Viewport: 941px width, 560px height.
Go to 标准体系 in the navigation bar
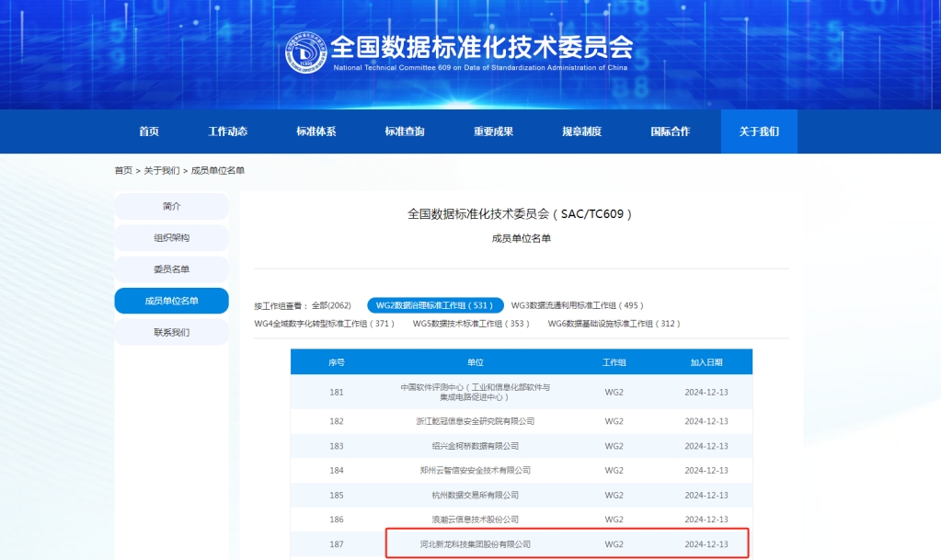[x=316, y=131]
